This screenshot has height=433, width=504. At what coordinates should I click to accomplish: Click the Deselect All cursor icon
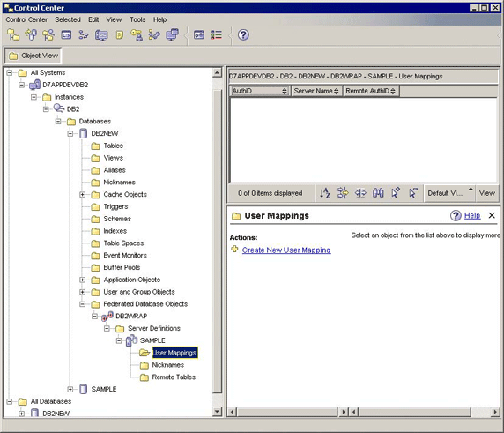pyautogui.click(x=413, y=193)
